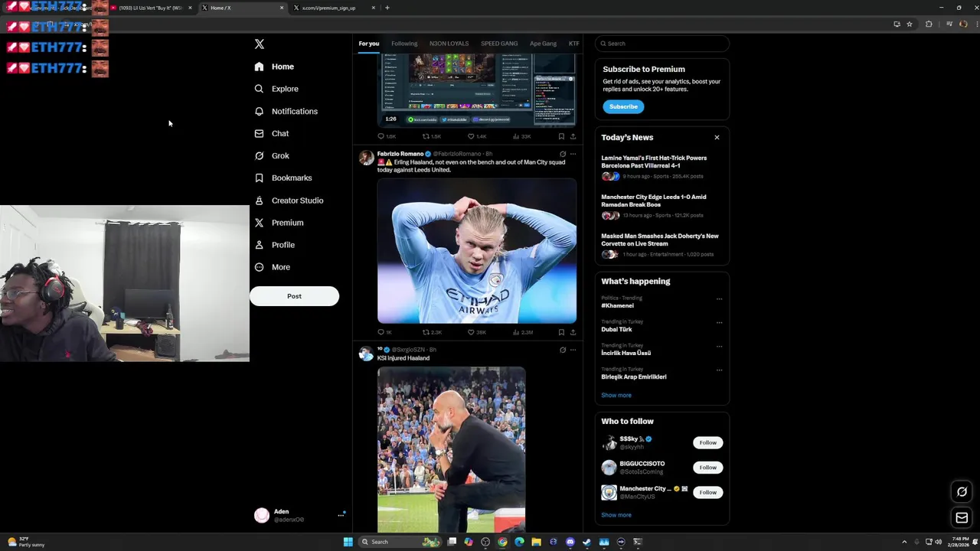Click the X logo above the sidebar

tap(260, 44)
